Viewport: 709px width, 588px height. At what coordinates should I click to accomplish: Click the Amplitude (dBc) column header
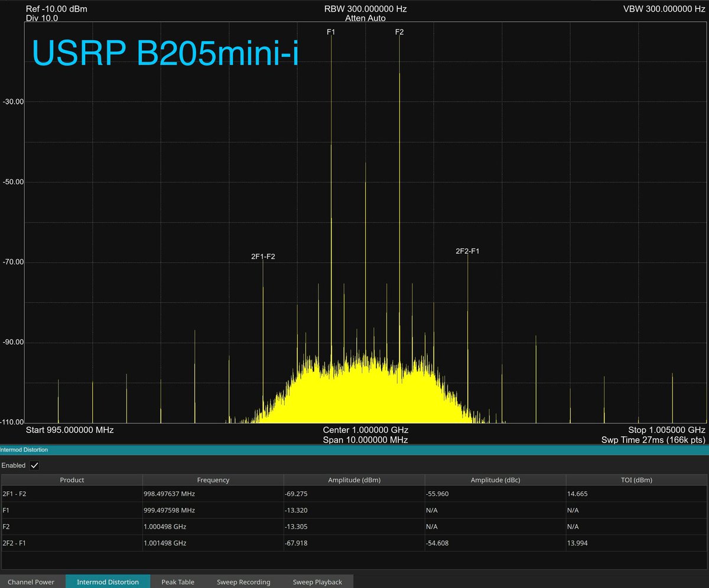pos(495,480)
